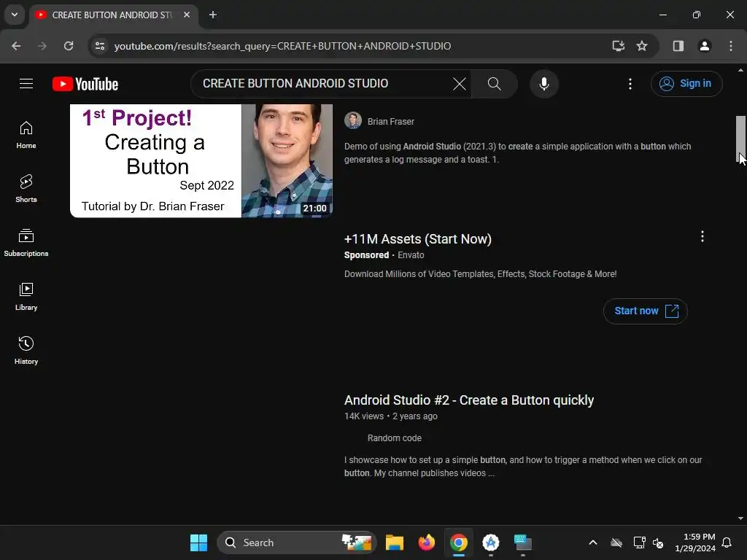Go to the YouTube logo homepage

pyautogui.click(x=85, y=84)
